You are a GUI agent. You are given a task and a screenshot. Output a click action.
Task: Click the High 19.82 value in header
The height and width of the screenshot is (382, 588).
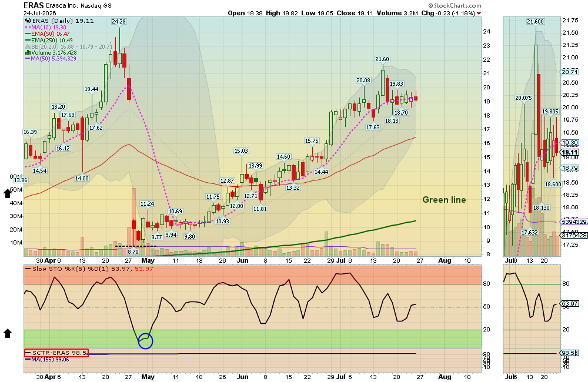pyautogui.click(x=282, y=13)
